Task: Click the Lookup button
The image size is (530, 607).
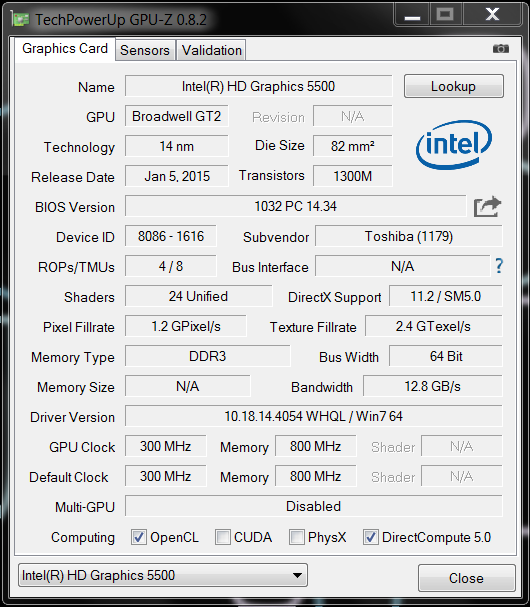Action: point(453,86)
